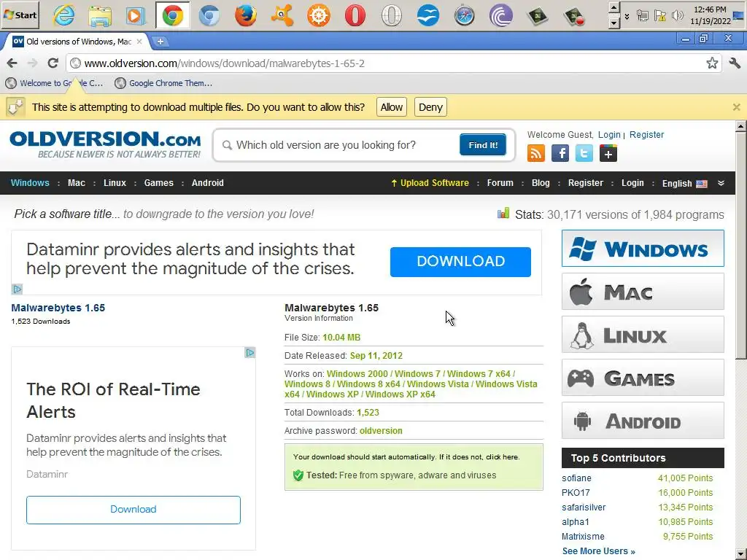Click See More Users link
Screen dimensions: 747x560
coord(598,551)
